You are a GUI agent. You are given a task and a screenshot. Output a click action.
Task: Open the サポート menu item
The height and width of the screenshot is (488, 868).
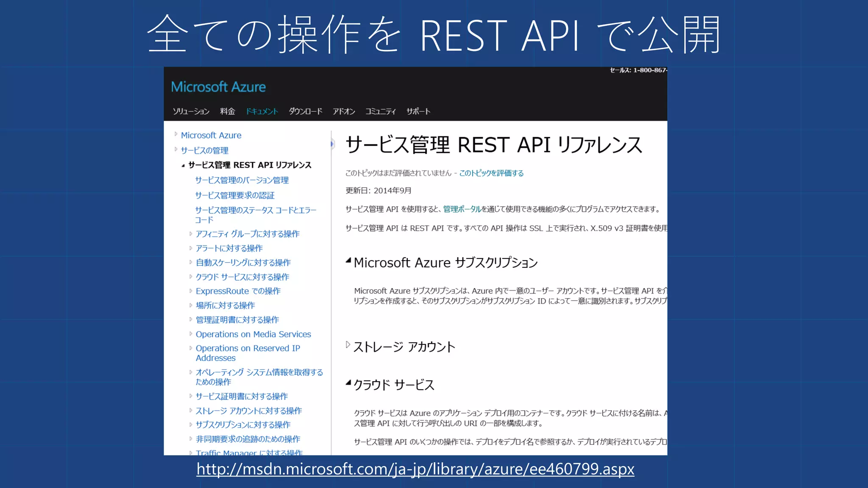(x=418, y=111)
